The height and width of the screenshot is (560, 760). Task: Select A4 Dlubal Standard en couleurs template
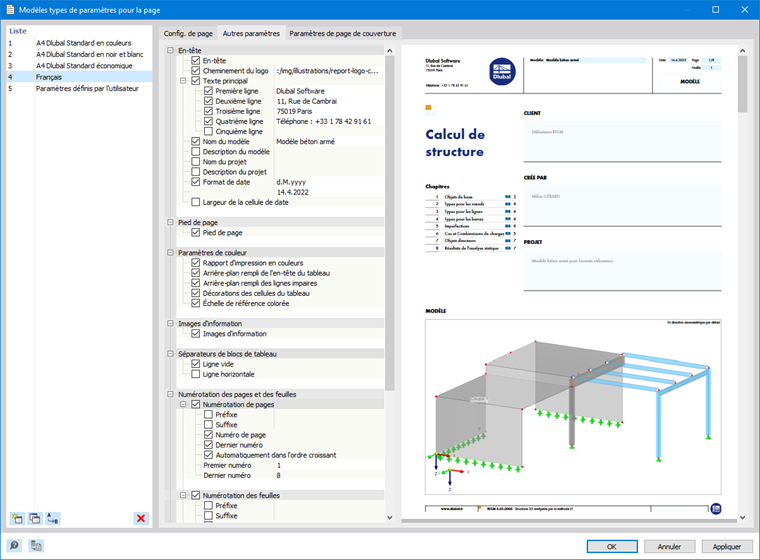tap(79, 43)
